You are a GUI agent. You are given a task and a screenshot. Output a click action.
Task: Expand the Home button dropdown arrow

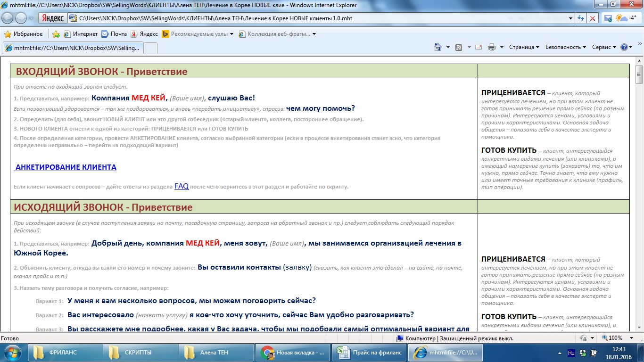pyautogui.click(x=447, y=47)
